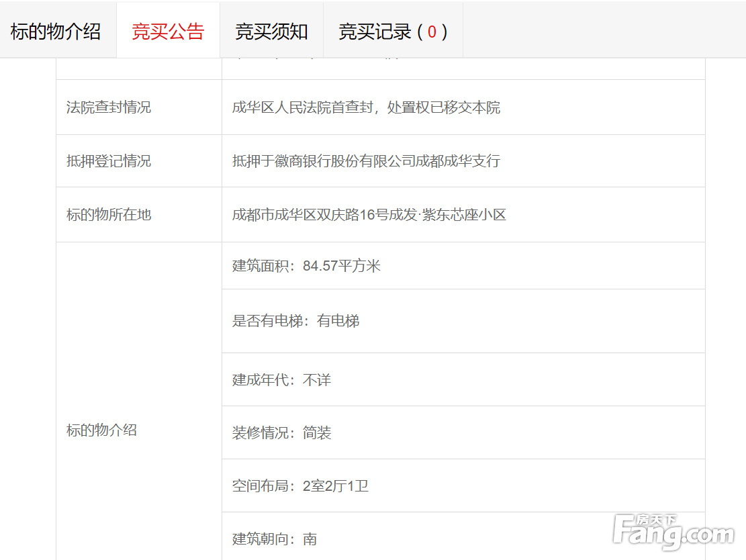Image resolution: width=746 pixels, height=560 pixels.
Task: Click the 空间布局 2室2厅1卫 row
Action: [x=300, y=486]
